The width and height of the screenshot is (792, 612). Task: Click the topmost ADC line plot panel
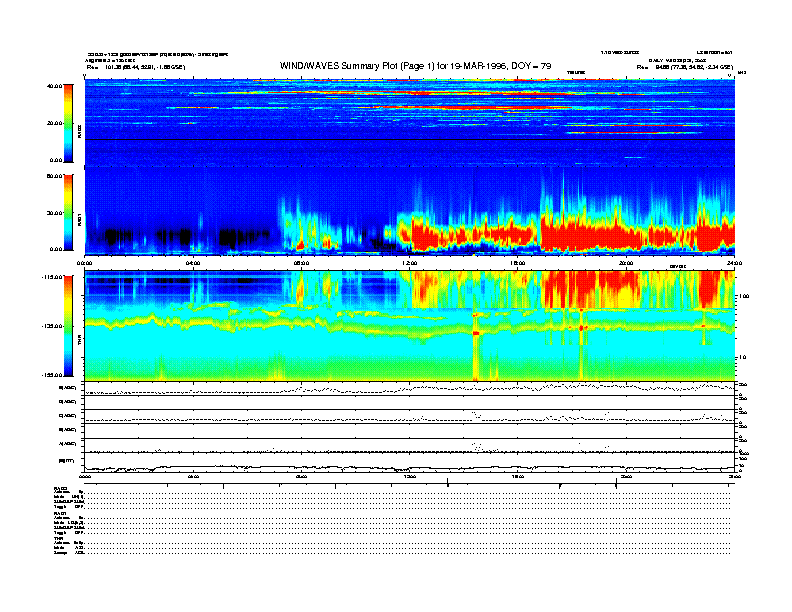tap(410, 389)
